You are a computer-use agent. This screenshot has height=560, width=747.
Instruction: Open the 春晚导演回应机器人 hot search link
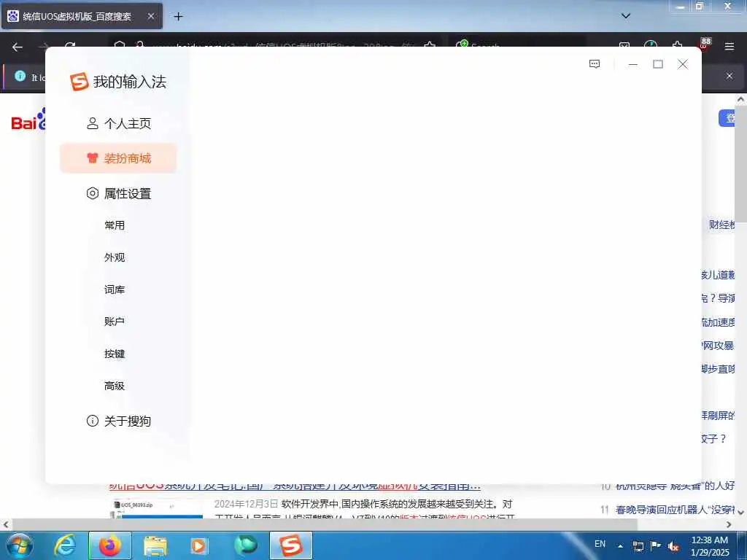tap(675, 510)
